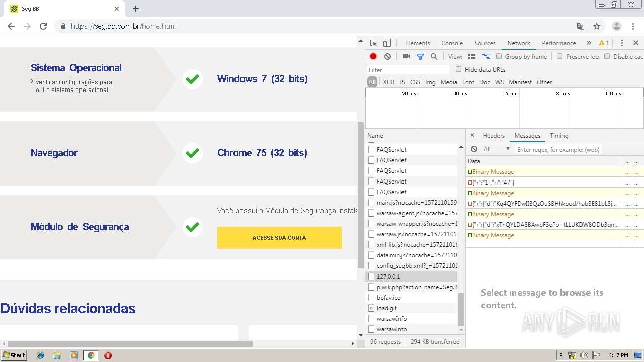
Task: Click the request list vertical scrollbar
Action: pos(461,309)
